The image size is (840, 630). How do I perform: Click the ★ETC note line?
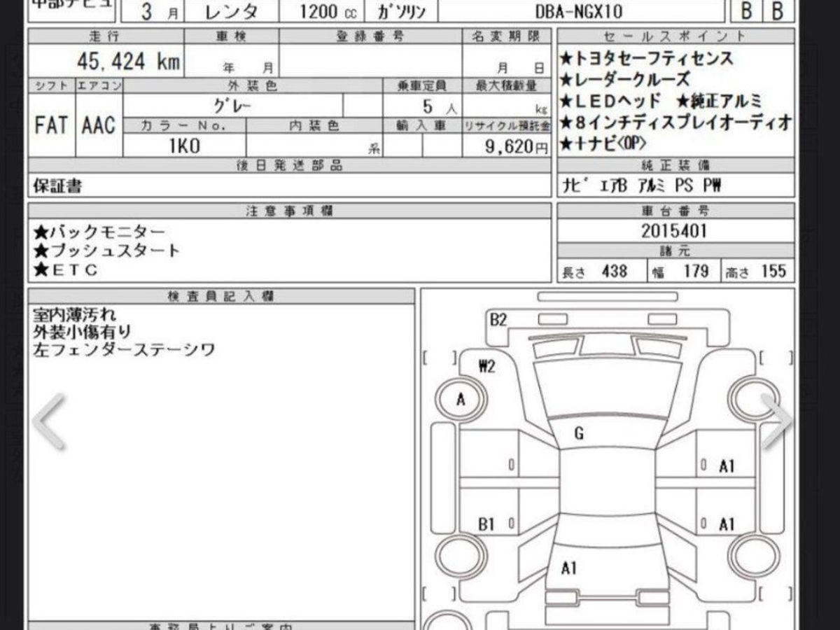(x=66, y=270)
